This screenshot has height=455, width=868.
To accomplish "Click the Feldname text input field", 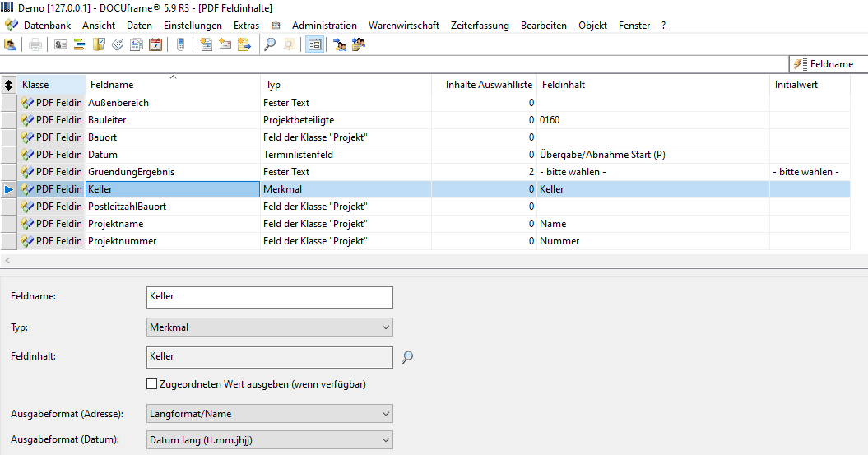I will (270, 297).
